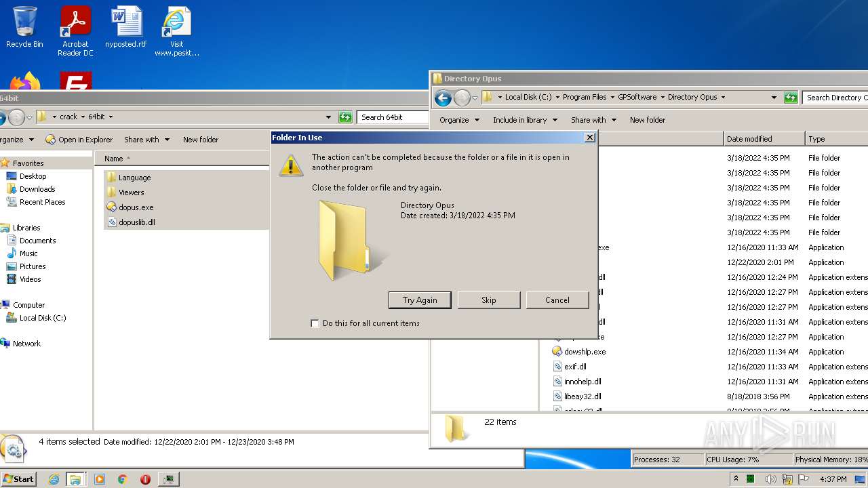Sort by Type column header

point(837,139)
